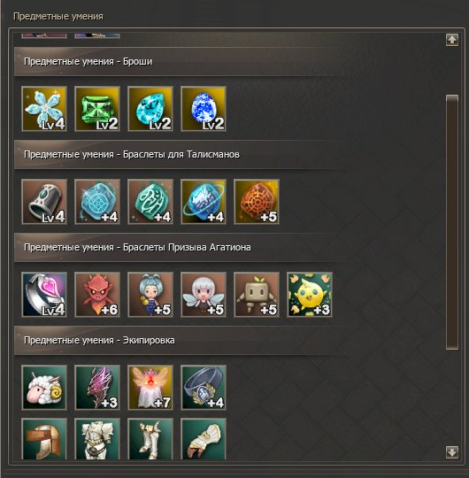Collapse the 'Предметные умения - Броши' section header
This screenshot has width=469, height=478.
pyautogui.click(x=180, y=62)
